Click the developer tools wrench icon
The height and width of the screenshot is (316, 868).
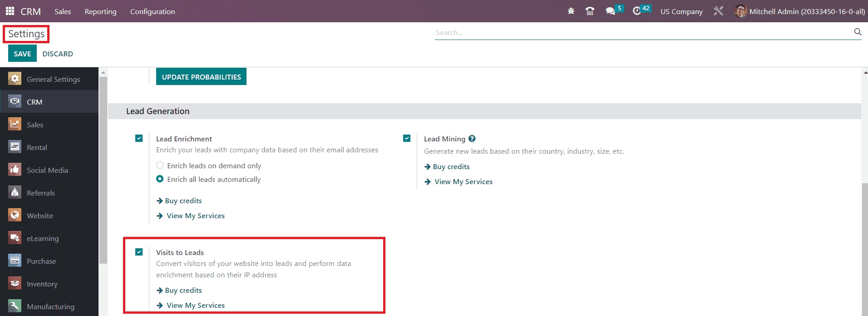718,11
